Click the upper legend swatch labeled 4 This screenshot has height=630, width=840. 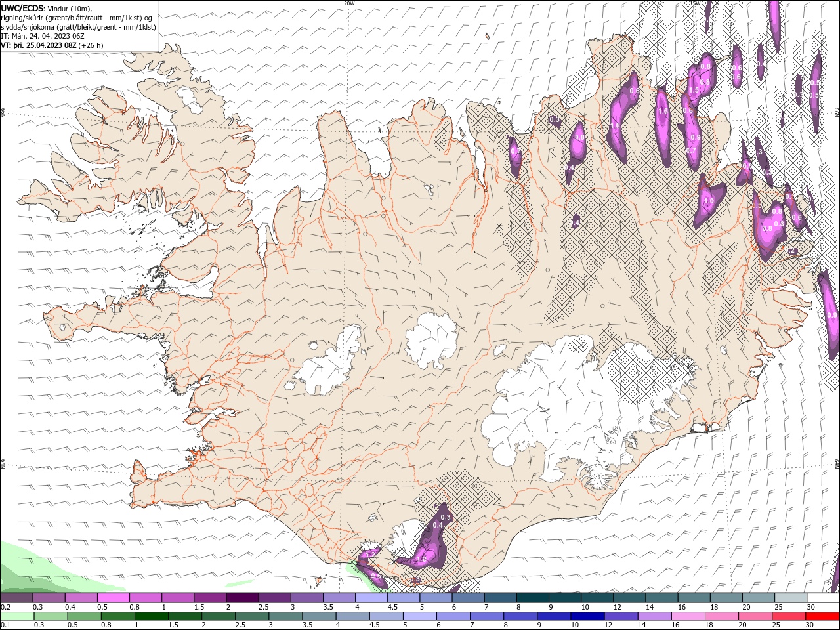[371, 598]
